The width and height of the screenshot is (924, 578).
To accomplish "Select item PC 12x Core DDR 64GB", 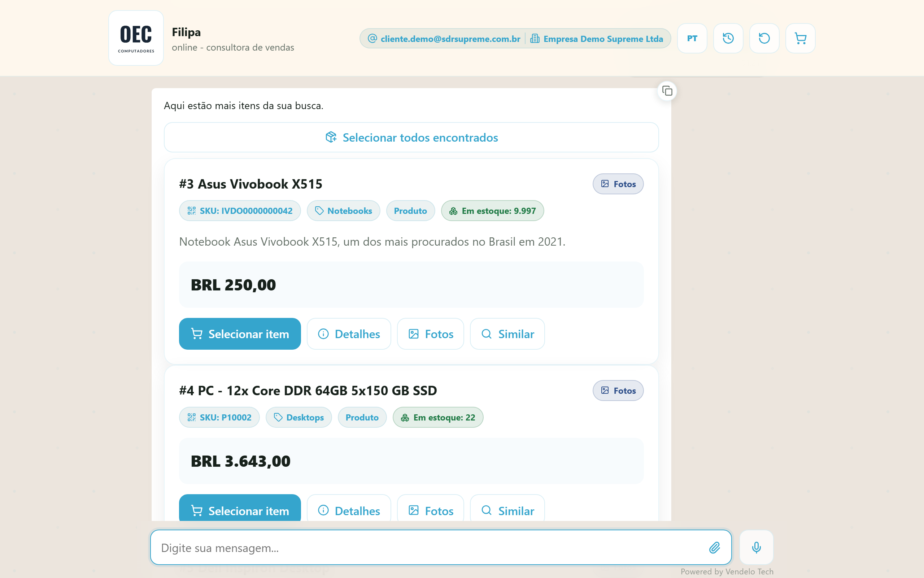I will [x=240, y=508].
